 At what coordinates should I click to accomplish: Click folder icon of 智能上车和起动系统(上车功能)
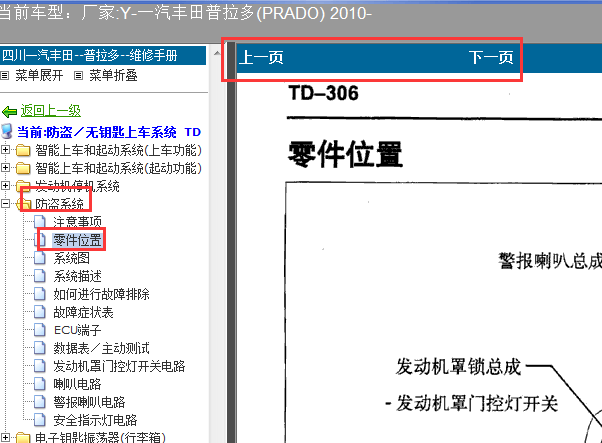coord(23,150)
